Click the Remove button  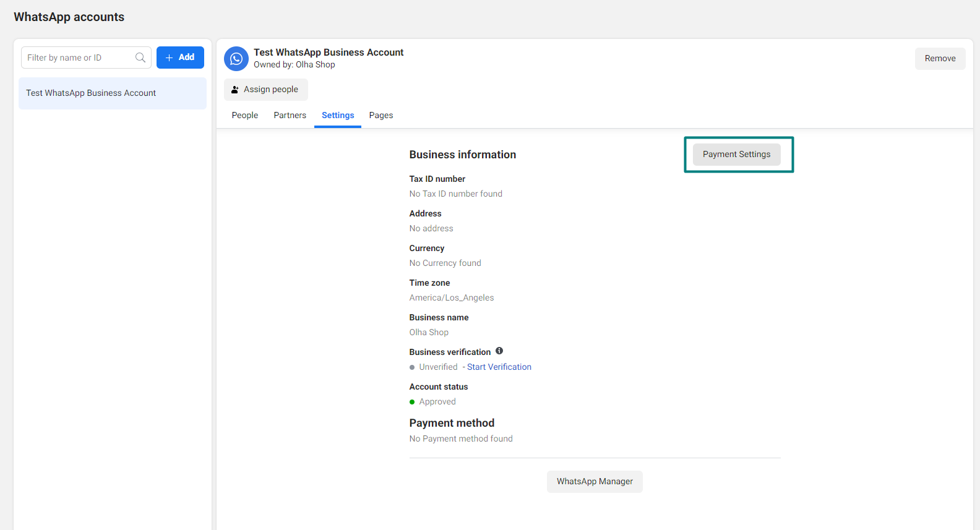[x=940, y=59]
